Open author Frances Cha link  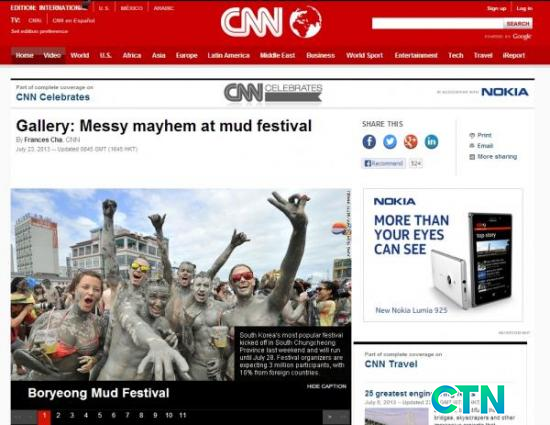pyautogui.click(x=43, y=140)
